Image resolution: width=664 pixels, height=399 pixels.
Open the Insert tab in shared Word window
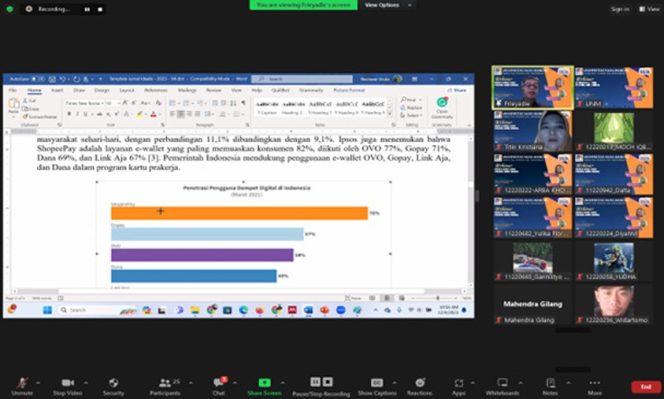(57, 90)
